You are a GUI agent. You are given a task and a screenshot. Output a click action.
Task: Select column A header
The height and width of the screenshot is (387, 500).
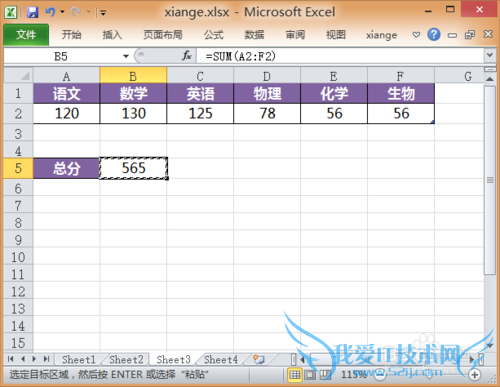click(x=66, y=76)
